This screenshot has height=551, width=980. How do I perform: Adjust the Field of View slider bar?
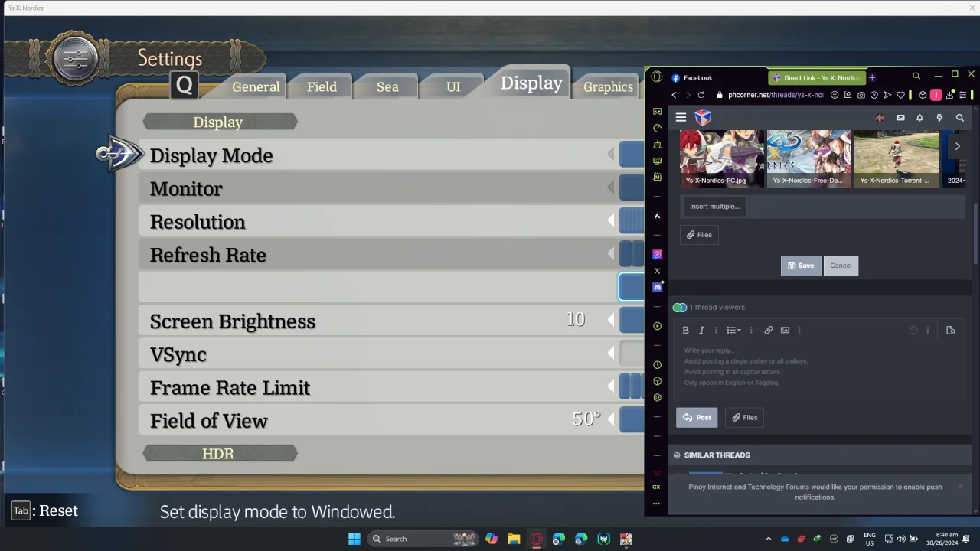[x=632, y=421]
